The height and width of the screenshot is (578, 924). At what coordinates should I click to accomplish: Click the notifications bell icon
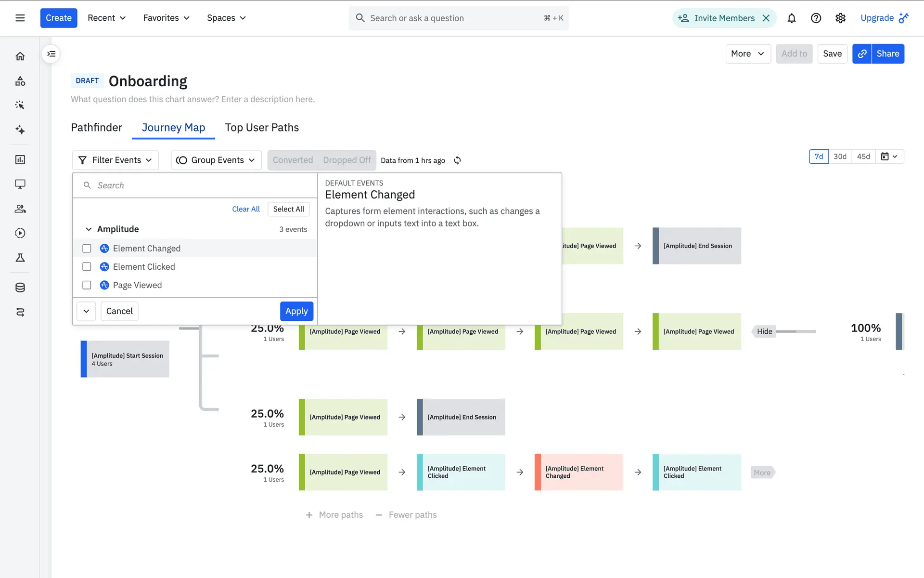(791, 18)
